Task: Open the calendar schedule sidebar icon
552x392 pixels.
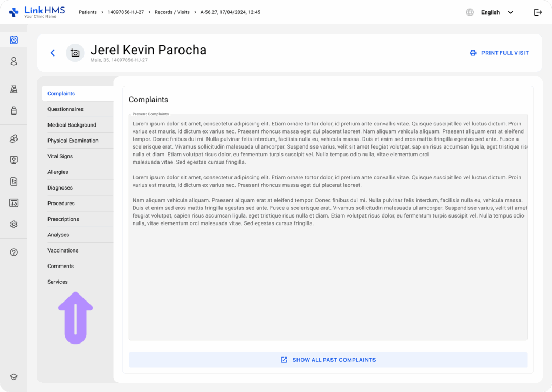Action: click(x=14, y=40)
